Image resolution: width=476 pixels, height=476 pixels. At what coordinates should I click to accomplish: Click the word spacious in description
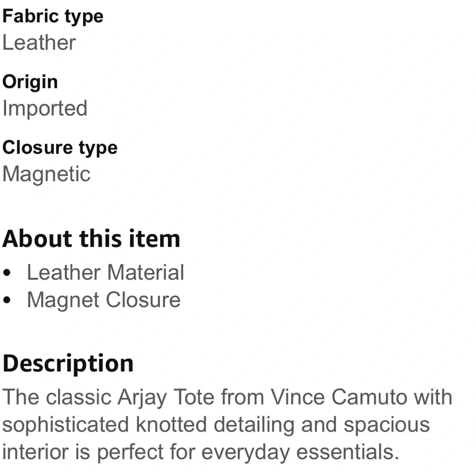coord(387,425)
